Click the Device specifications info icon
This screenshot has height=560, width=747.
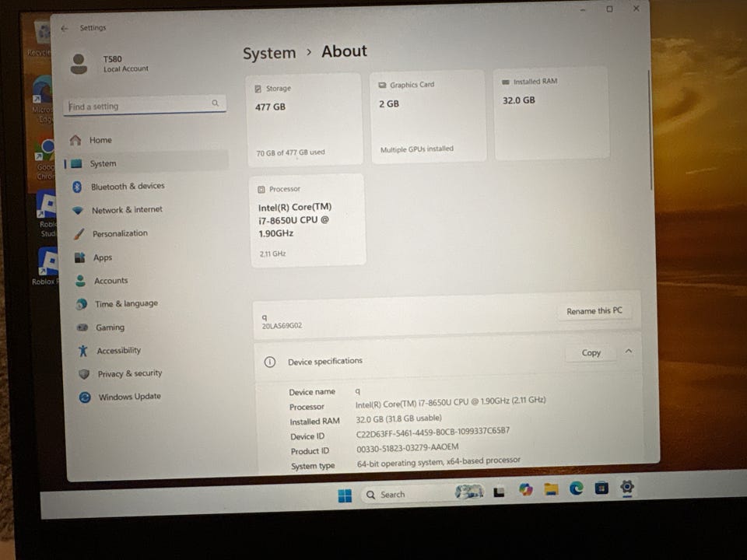[x=270, y=362]
